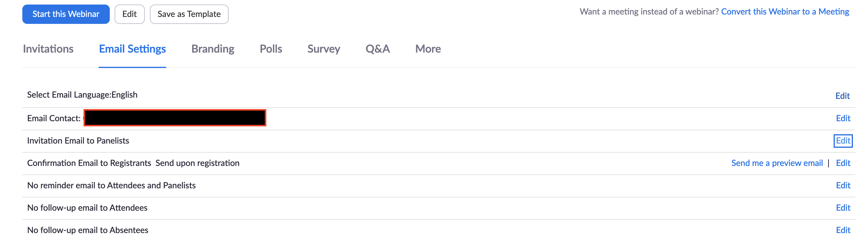The image size is (868, 240).
Task: Click the Start this Webinar button
Action: tap(66, 14)
